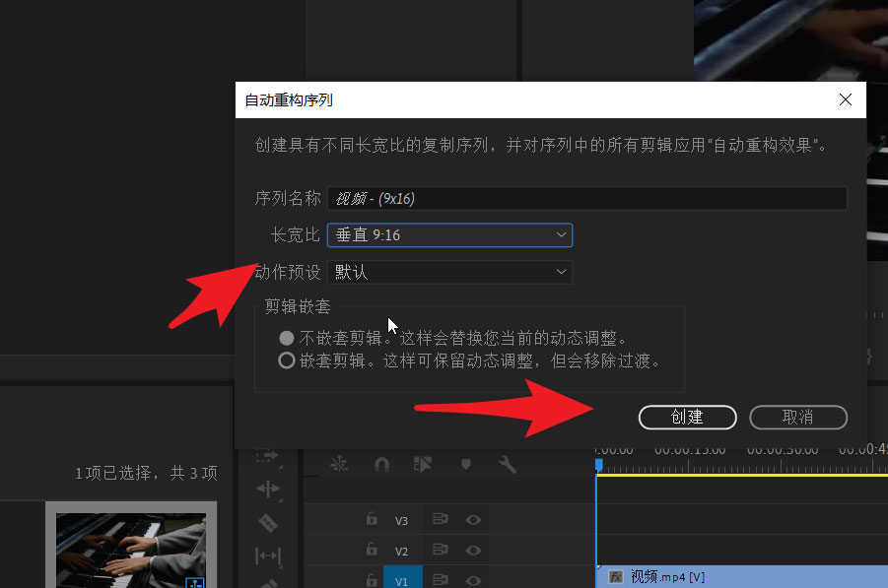Toggle timeline snap magnet icon

(381, 465)
